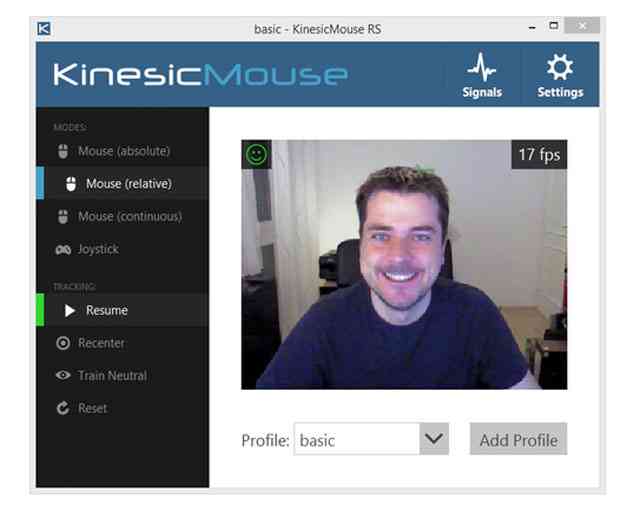Click the green smiley face tracking indicator

257,154
